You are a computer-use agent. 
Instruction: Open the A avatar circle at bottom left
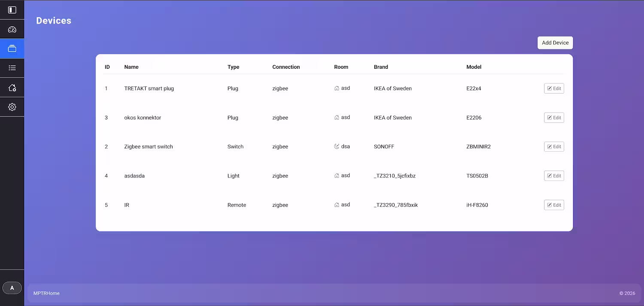12,288
